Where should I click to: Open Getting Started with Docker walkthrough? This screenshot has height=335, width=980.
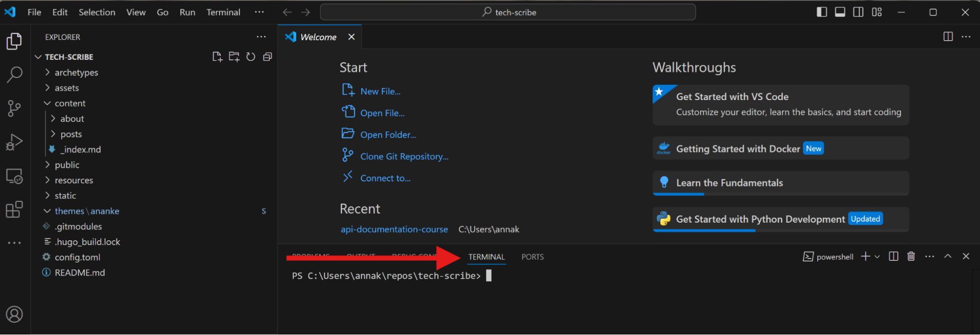[780, 148]
